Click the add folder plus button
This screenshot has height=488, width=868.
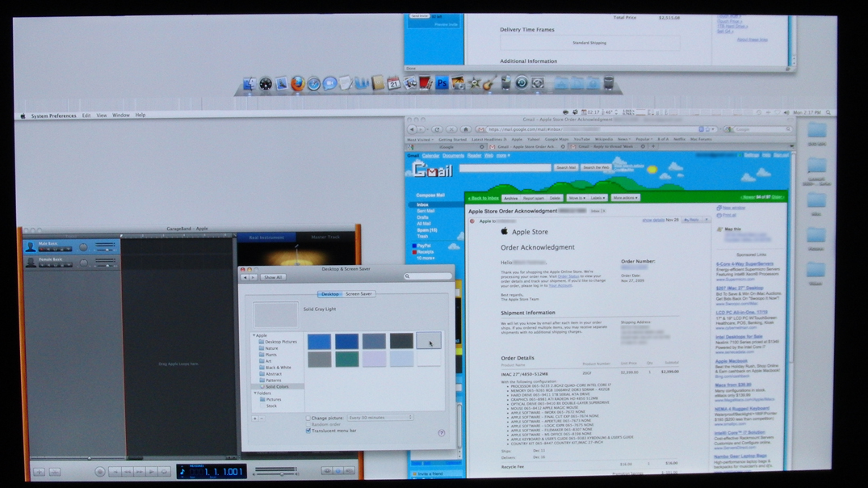254,419
